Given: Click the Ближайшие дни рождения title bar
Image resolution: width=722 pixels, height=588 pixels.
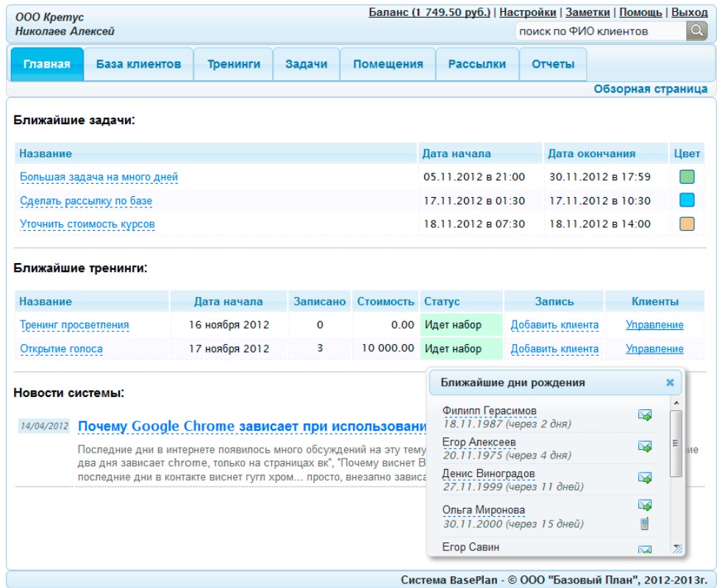Looking at the screenshot, I should tap(554, 383).
